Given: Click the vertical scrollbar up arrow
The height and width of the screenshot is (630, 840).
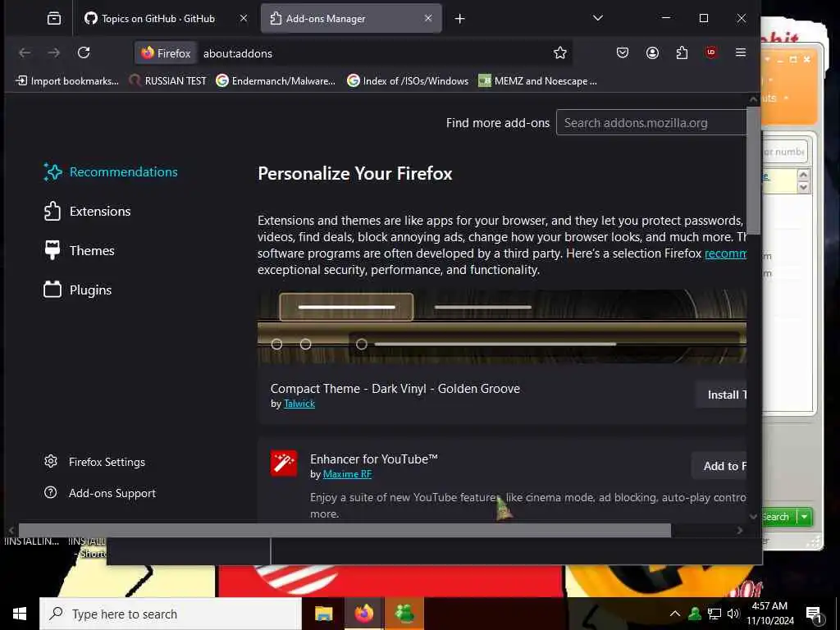Looking at the screenshot, I should pyautogui.click(x=753, y=99).
